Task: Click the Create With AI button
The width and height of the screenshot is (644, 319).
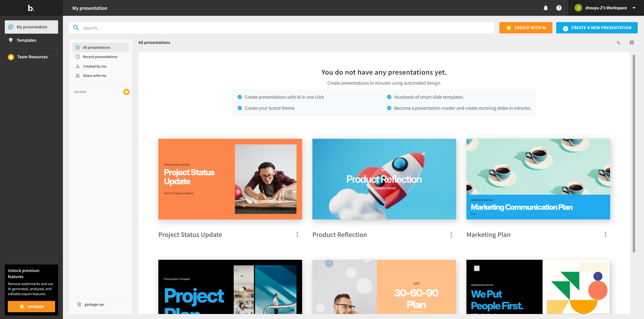Action: (526, 28)
